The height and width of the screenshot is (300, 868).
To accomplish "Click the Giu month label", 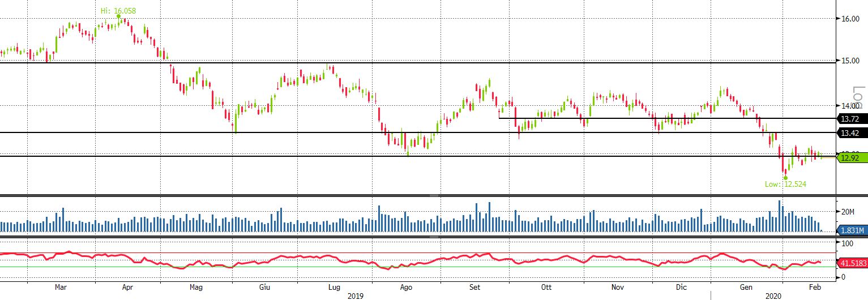I will tap(264, 288).
